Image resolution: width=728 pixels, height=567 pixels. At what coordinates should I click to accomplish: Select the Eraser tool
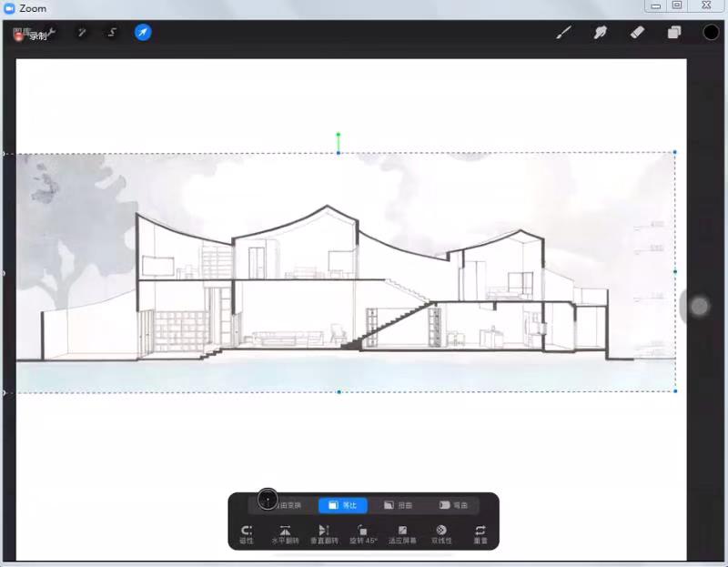point(637,33)
